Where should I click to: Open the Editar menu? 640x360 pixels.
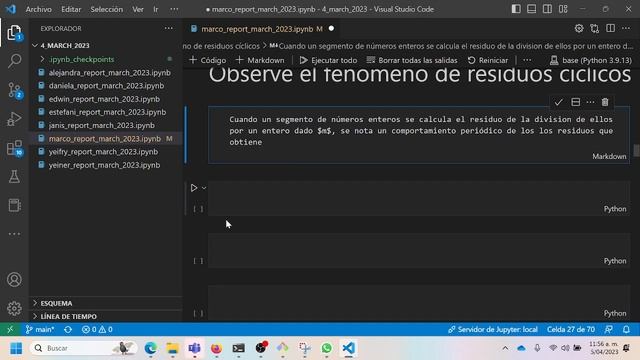[x=71, y=9]
